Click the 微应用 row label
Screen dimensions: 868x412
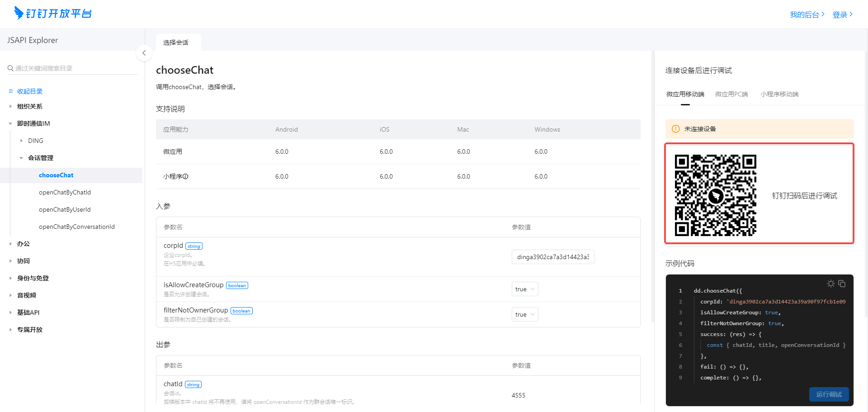tap(173, 152)
